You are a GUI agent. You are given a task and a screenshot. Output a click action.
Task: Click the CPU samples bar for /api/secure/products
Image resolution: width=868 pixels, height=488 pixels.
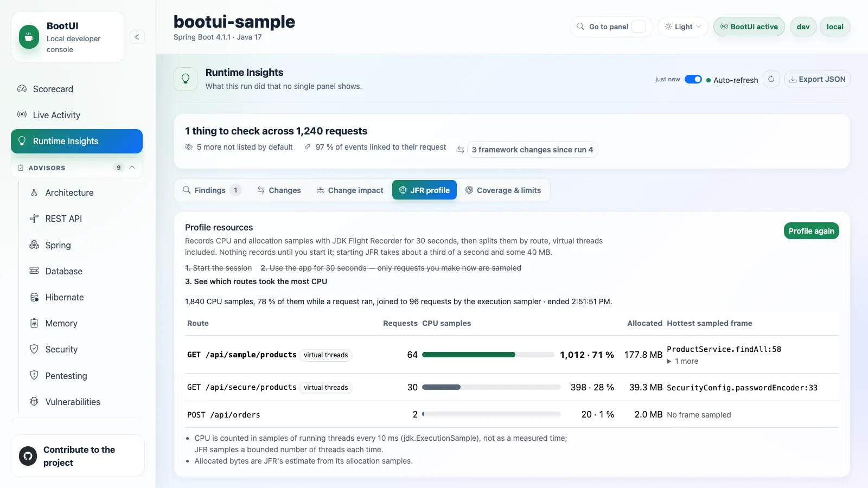(491, 387)
